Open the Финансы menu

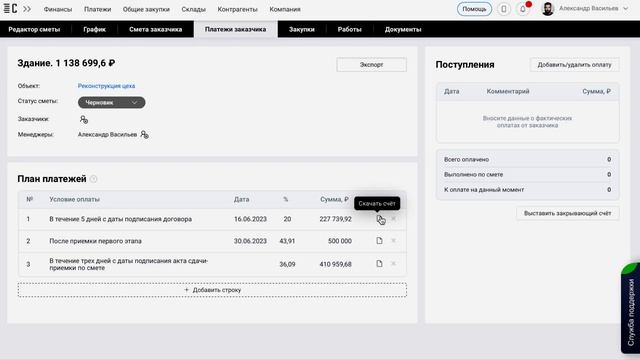click(x=58, y=9)
